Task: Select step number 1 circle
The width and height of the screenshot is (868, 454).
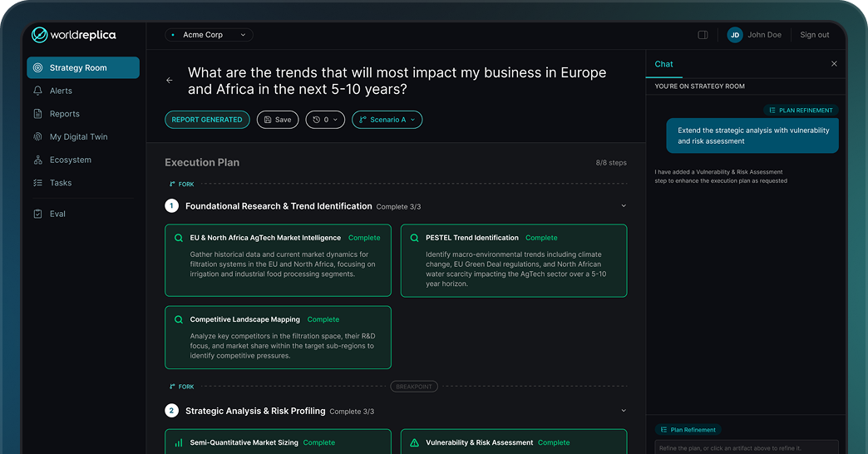Action: click(x=171, y=206)
